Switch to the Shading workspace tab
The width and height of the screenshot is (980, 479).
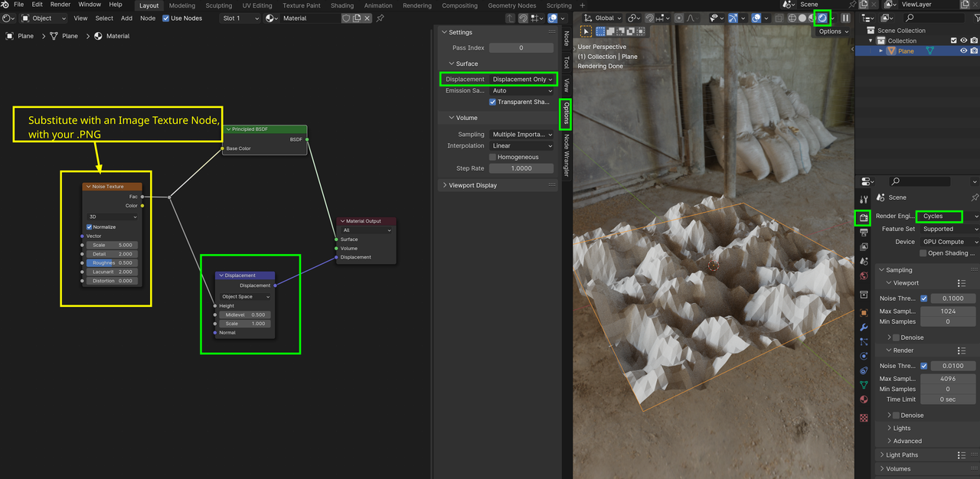click(x=341, y=5)
